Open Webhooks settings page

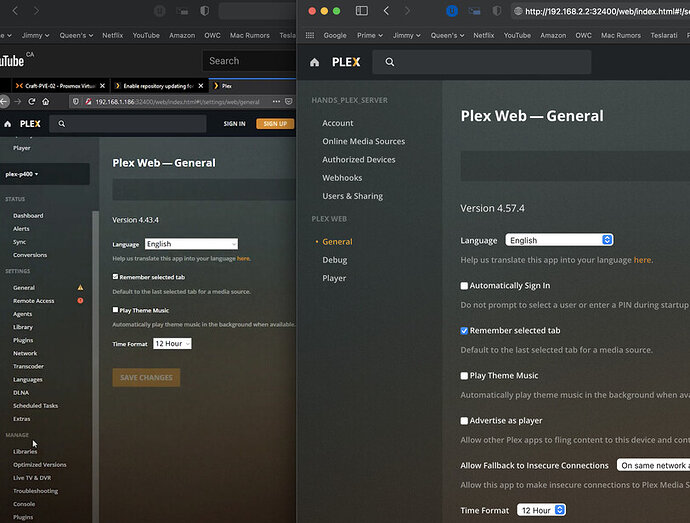tap(342, 178)
